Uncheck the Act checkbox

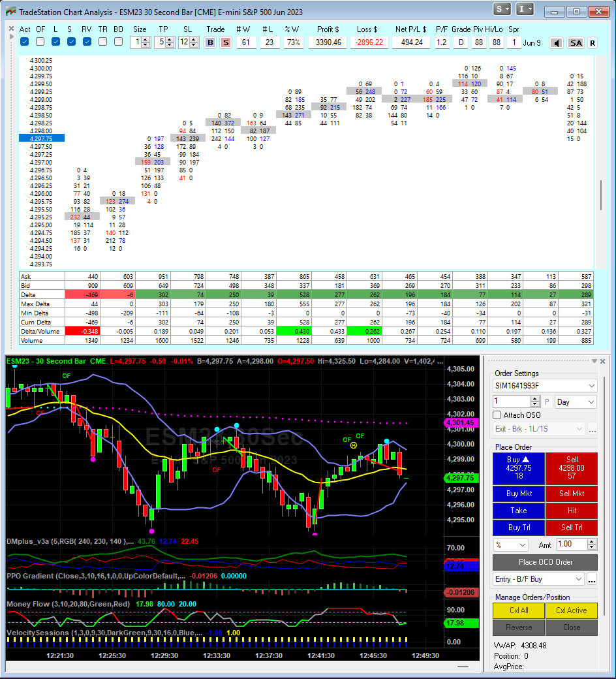pyautogui.click(x=25, y=42)
